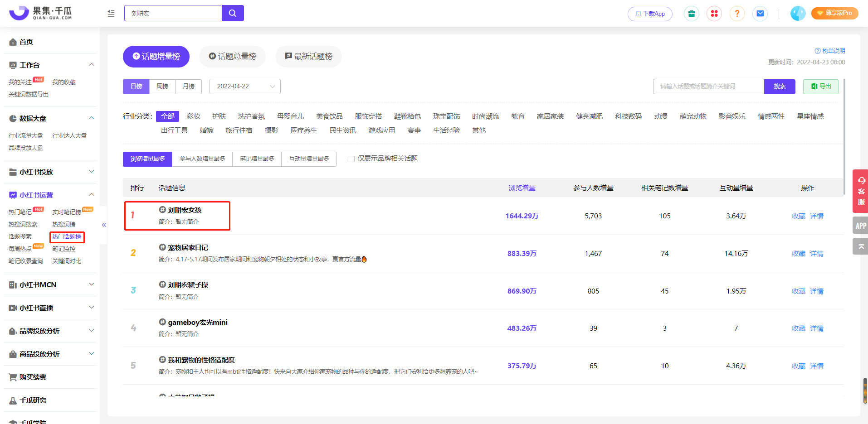Screen dimensions: 868x424
Task: Collapse the 小红书运营 section
Action: [x=91, y=195]
